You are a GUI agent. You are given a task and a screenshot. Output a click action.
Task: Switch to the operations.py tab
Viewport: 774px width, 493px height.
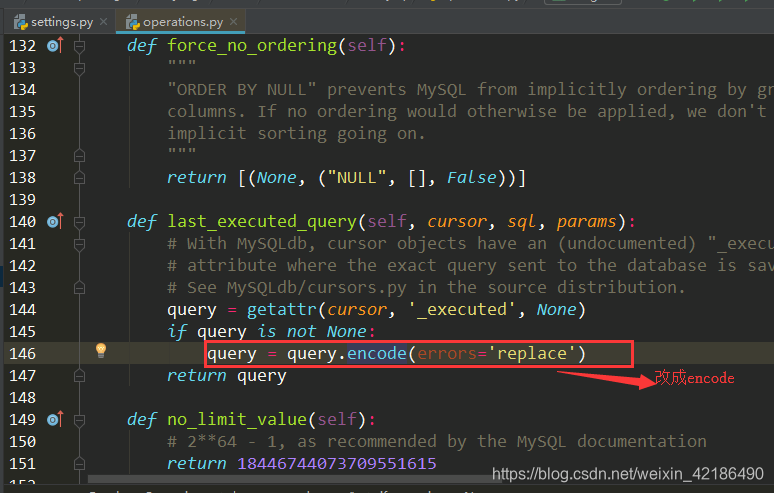183,22
